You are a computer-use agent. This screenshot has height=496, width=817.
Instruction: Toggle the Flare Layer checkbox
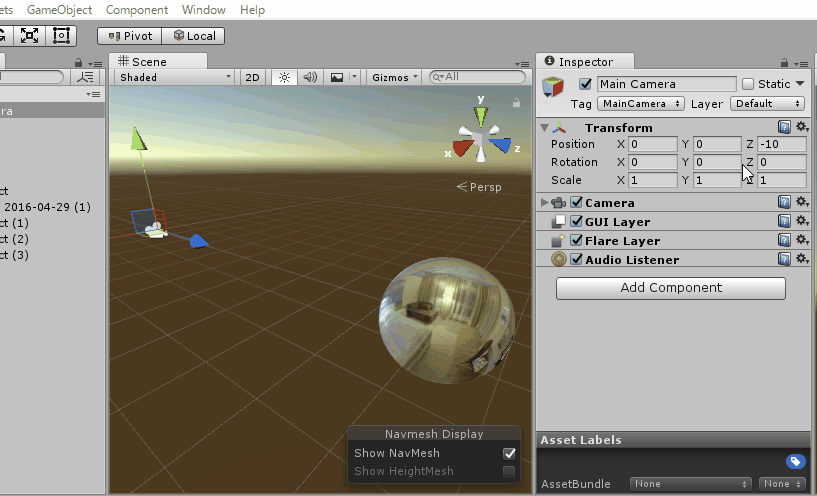[x=576, y=240]
